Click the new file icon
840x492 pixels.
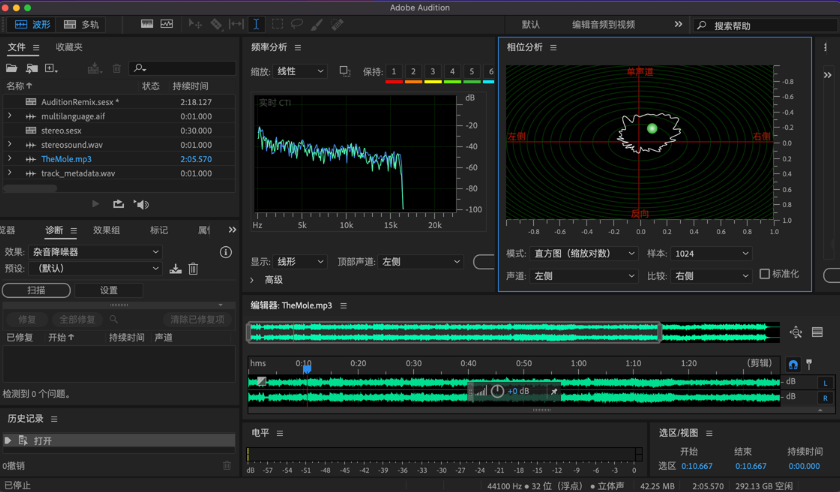pyautogui.click(x=51, y=68)
